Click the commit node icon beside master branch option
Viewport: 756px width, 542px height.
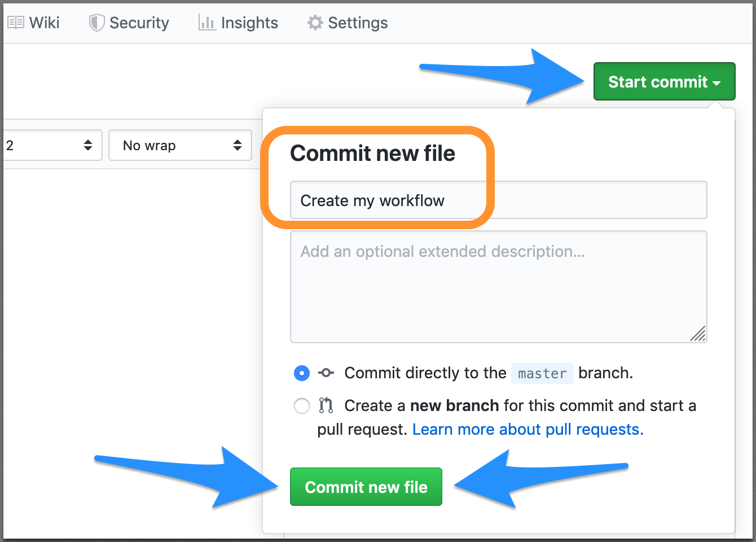click(326, 373)
